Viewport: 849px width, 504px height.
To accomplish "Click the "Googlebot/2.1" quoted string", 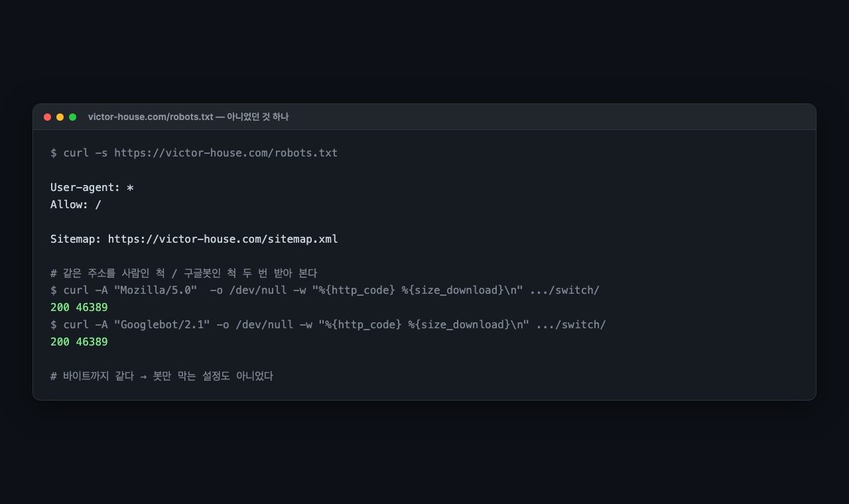I will pyautogui.click(x=162, y=325).
